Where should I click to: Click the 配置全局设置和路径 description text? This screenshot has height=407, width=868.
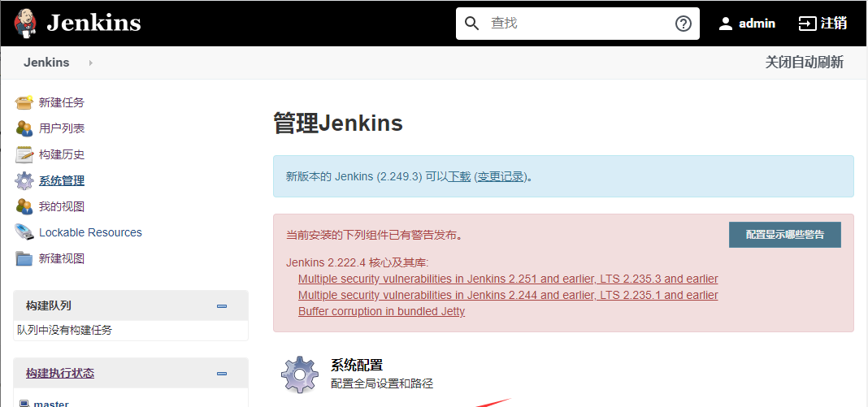click(x=382, y=383)
